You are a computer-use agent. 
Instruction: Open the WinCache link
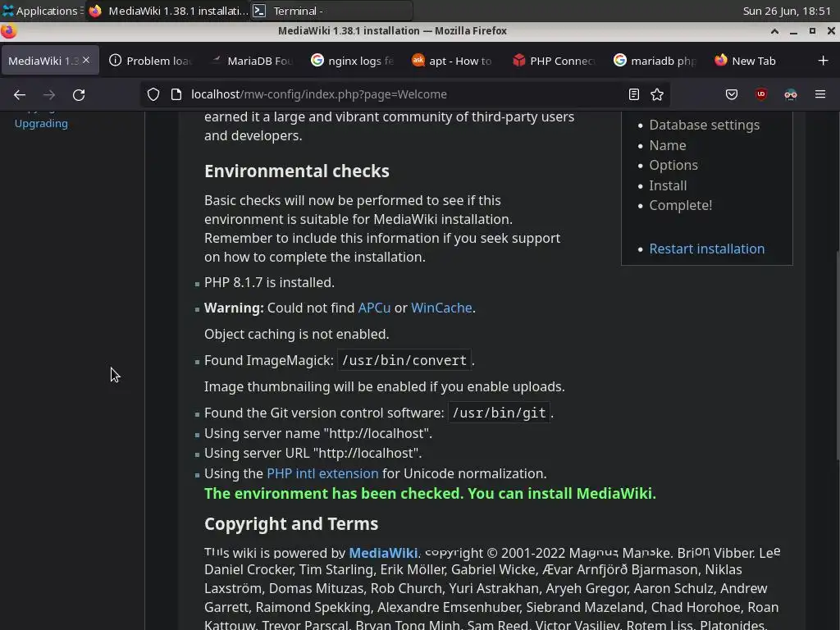click(x=441, y=308)
